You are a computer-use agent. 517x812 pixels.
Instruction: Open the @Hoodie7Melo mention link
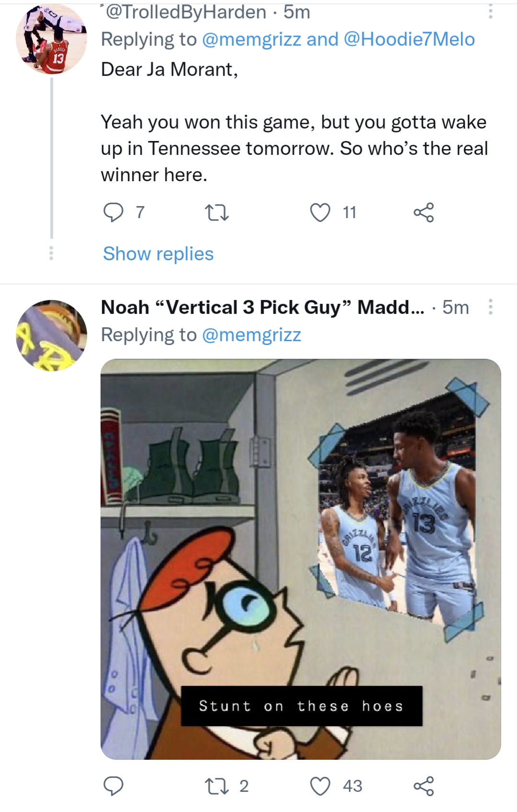coord(409,39)
